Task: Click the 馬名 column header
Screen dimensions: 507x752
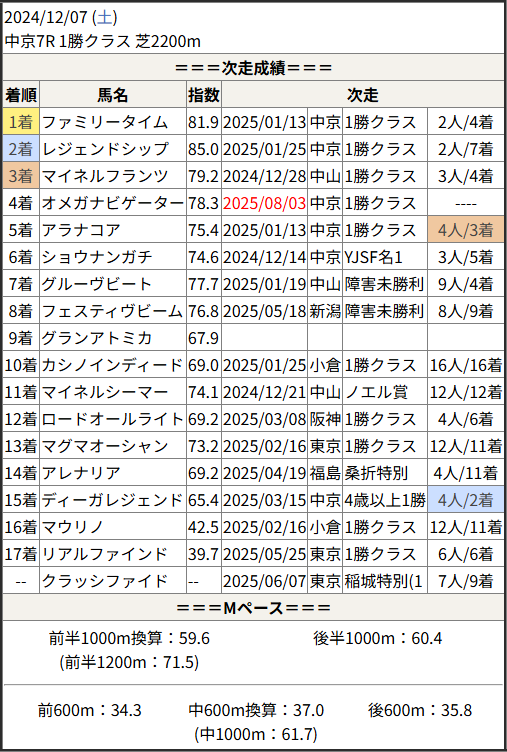Action: coord(113,95)
